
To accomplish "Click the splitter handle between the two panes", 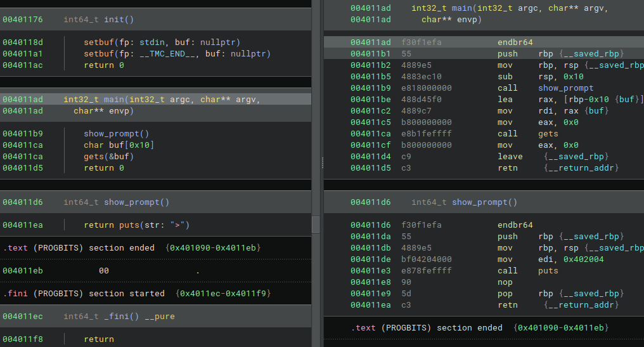I will (321, 163).
